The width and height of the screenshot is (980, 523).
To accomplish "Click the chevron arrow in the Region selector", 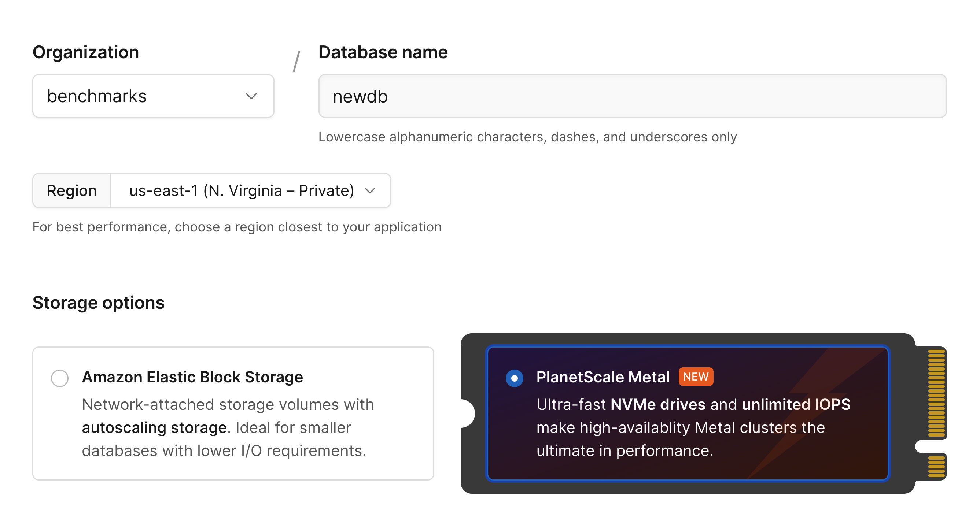I will coord(370,190).
